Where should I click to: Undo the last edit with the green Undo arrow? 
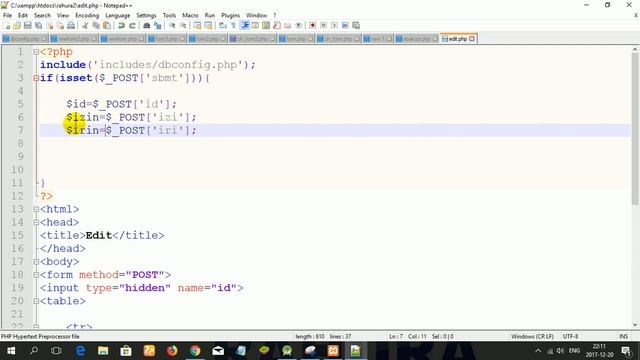tap(121, 25)
